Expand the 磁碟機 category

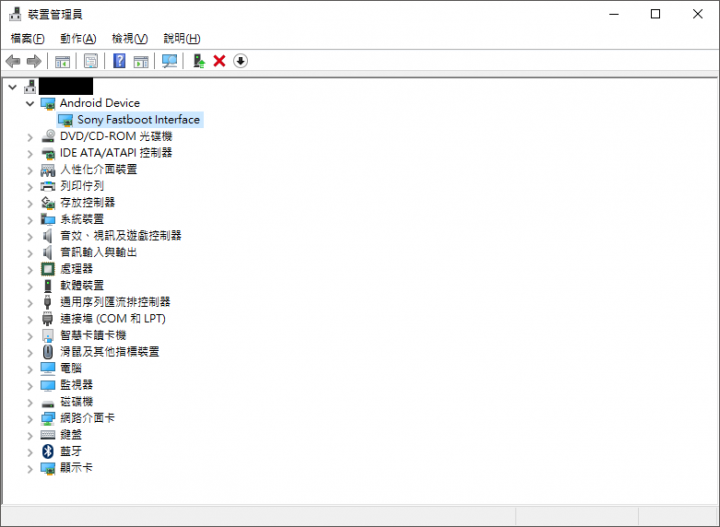click(x=30, y=402)
